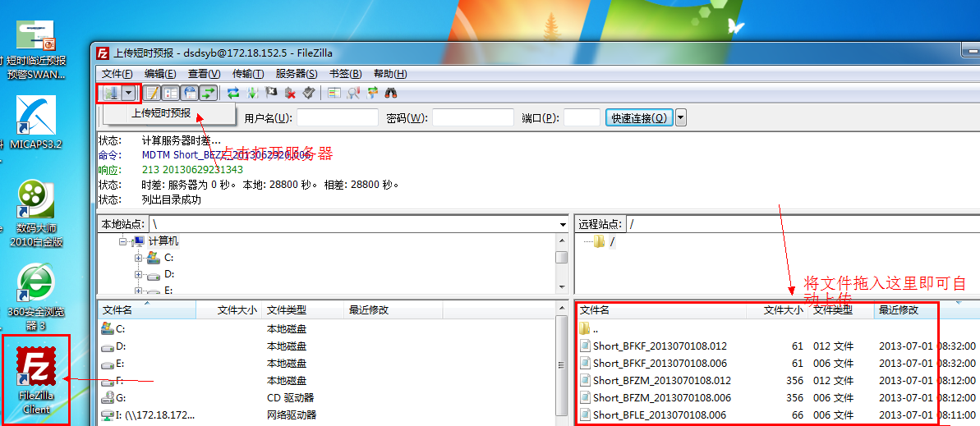The width and height of the screenshot is (980, 426).
Task: Select C: drive in the local file list
Action: 121,328
